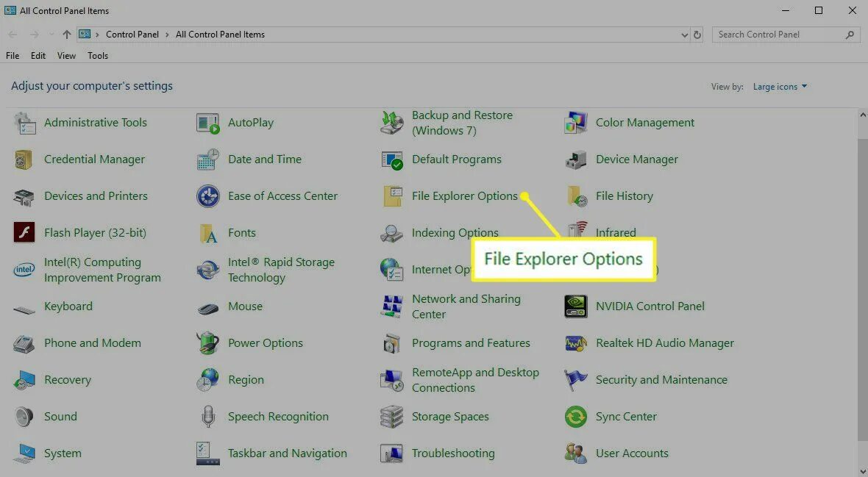The height and width of the screenshot is (477, 868).
Task: Click All Control Panel Items breadcrumb
Action: tap(221, 35)
